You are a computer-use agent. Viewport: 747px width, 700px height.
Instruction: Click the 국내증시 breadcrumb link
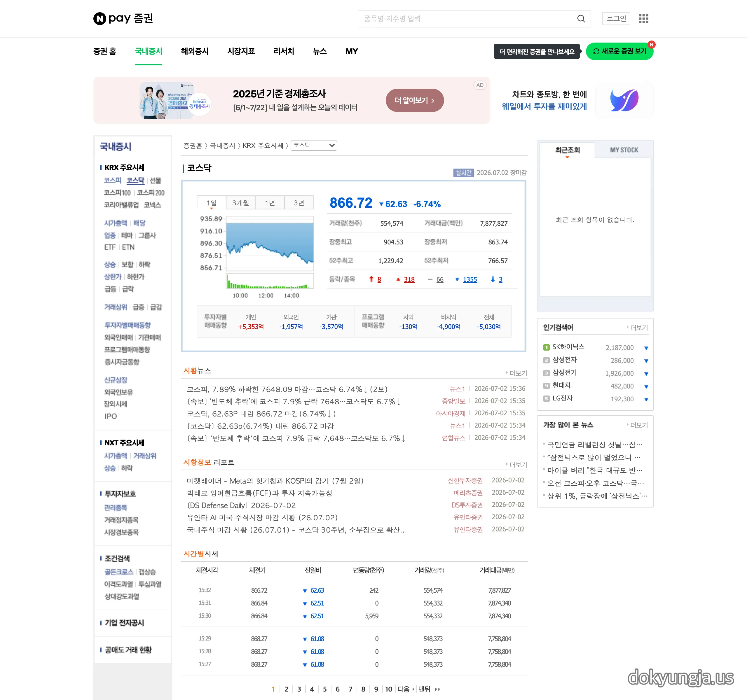point(222,145)
